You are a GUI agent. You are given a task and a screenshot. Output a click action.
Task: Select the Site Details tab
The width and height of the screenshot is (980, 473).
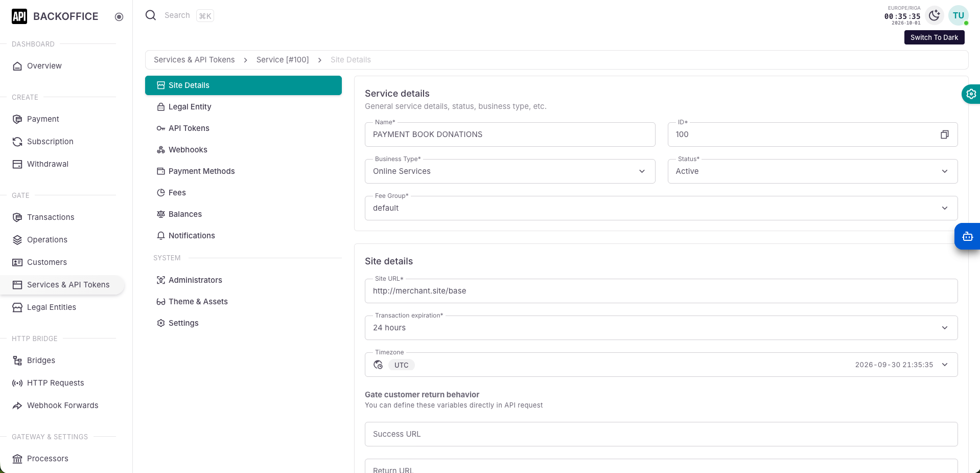(x=243, y=85)
